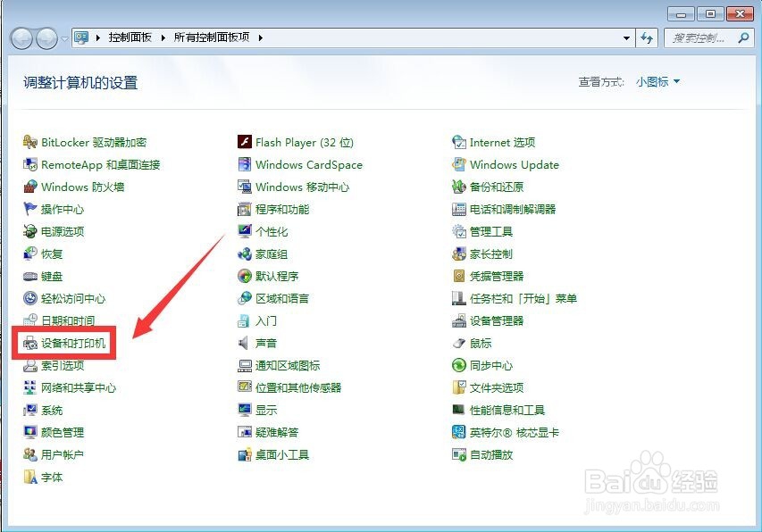Click the 默认程序 icon

pyautogui.click(x=245, y=276)
